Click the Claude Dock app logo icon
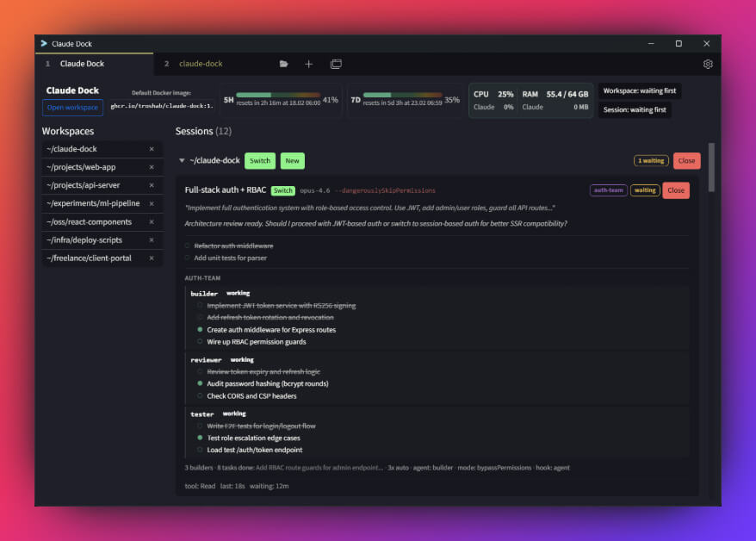The width and height of the screenshot is (756, 541). pos(44,43)
